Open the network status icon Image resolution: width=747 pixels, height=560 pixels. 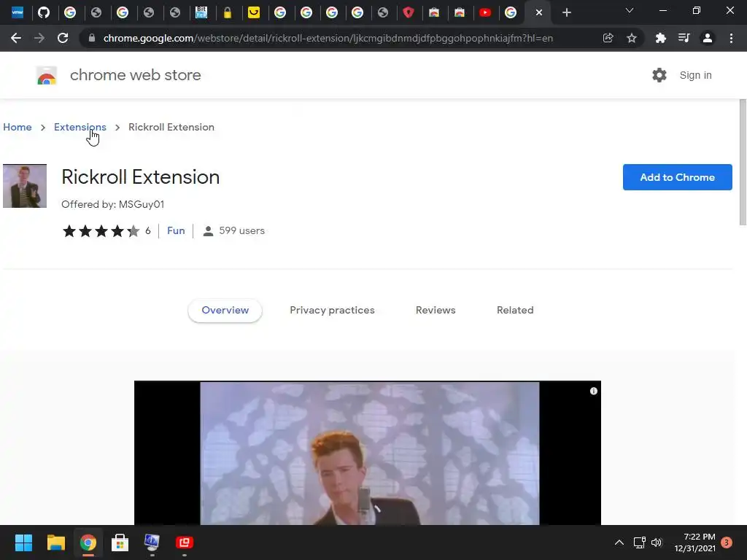[639, 542]
